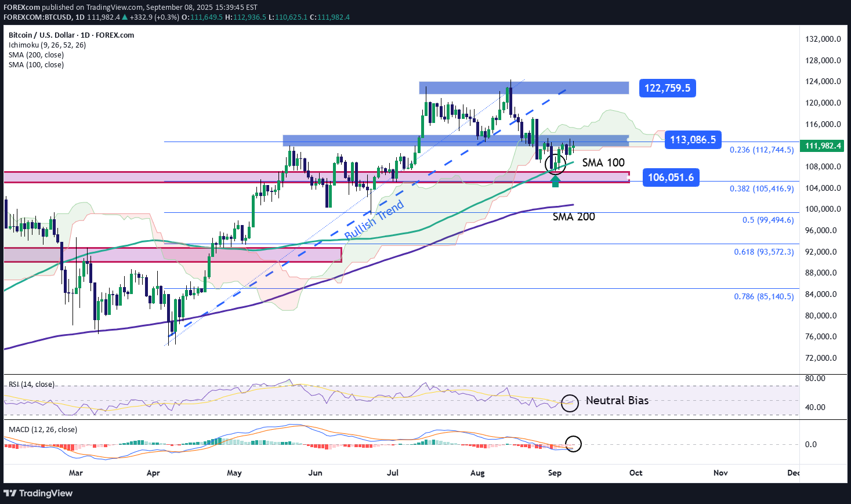The image size is (851, 504).
Task: Click the Oct label on the time axis
Action: 636,473
